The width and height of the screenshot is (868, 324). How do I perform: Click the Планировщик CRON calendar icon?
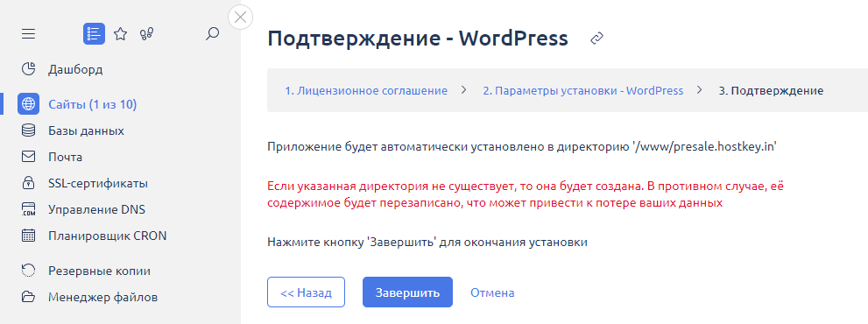[x=28, y=236]
